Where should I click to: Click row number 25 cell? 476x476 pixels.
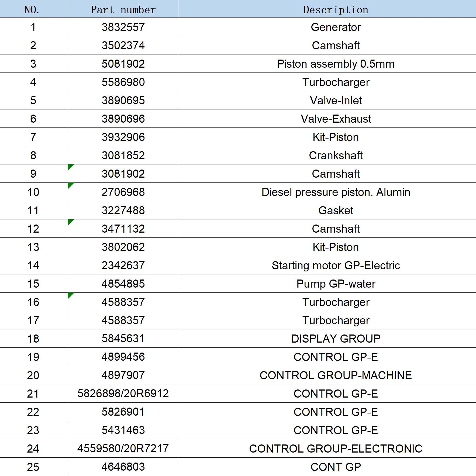[34, 467]
